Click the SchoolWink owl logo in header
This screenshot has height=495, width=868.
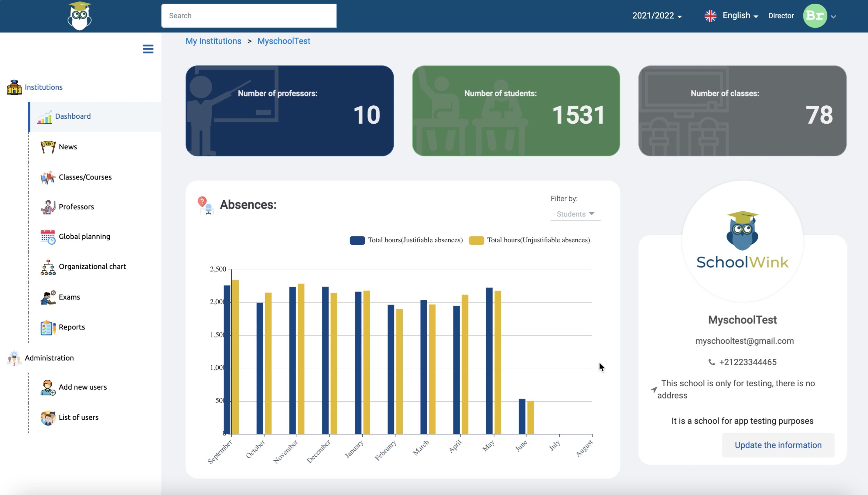tap(80, 16)
